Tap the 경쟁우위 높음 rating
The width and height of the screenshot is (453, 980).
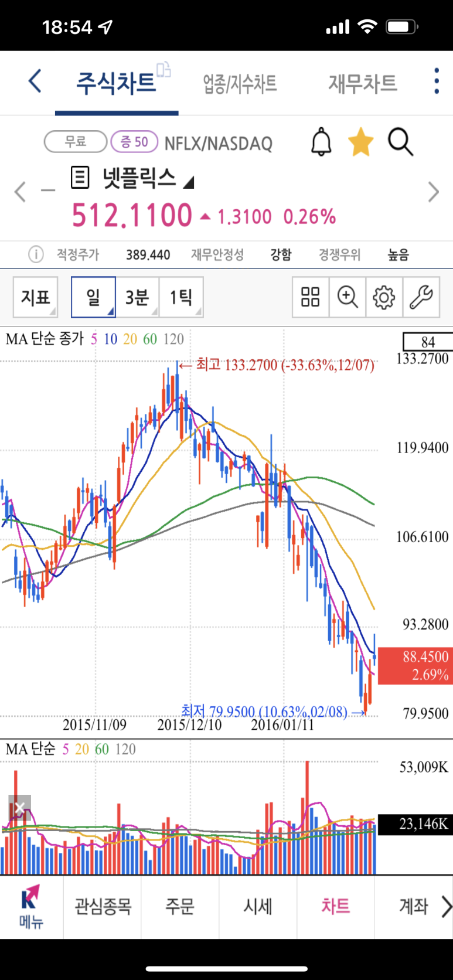364,254
